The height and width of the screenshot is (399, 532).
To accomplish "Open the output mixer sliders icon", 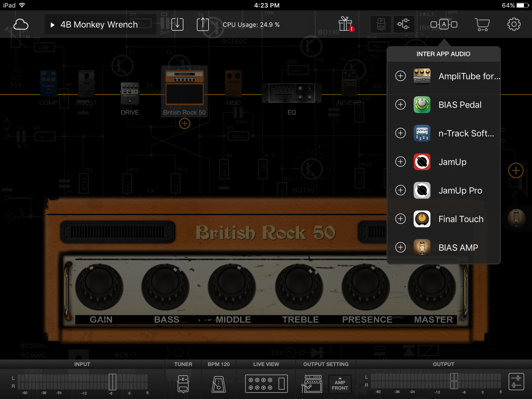I will pyautogui.click(x=516, y=382).
